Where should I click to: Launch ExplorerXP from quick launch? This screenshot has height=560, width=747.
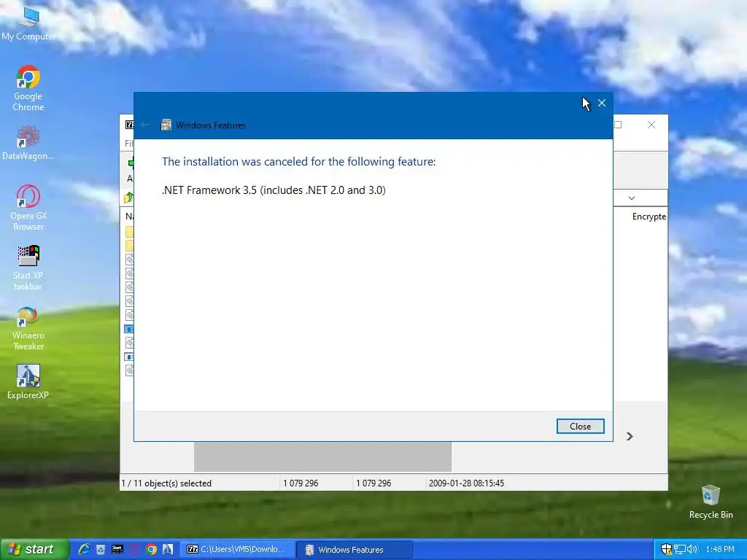(x=168, y=550)
